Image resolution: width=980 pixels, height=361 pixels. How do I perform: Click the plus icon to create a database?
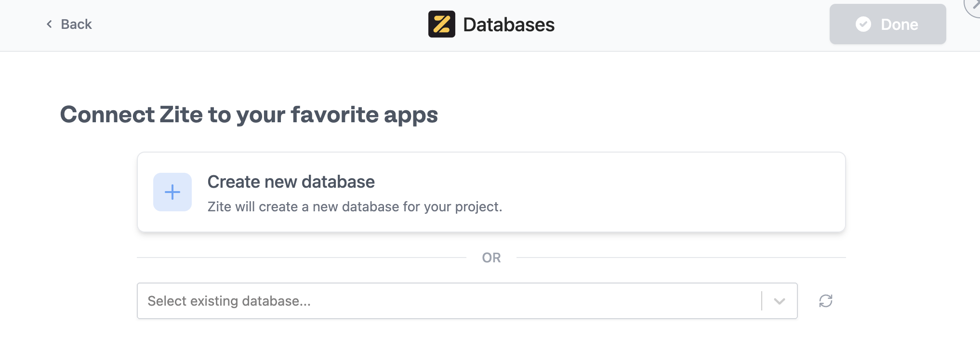(172, 192)
